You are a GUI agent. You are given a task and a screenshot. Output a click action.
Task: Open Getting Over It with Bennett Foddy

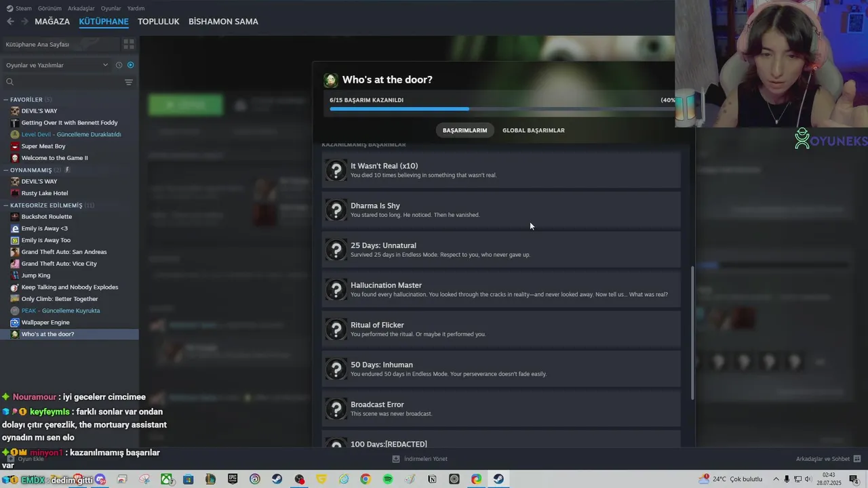pos(69,123)
